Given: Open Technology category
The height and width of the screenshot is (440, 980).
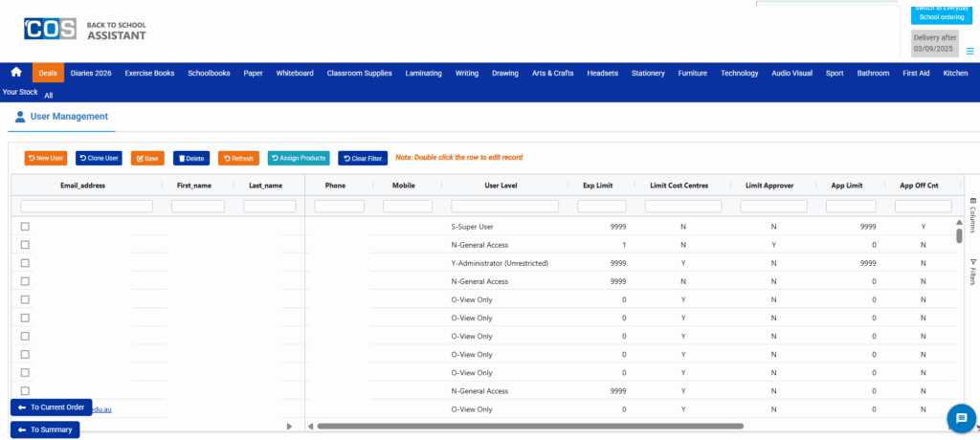Looking at the screenshot, I should [740, 73].
